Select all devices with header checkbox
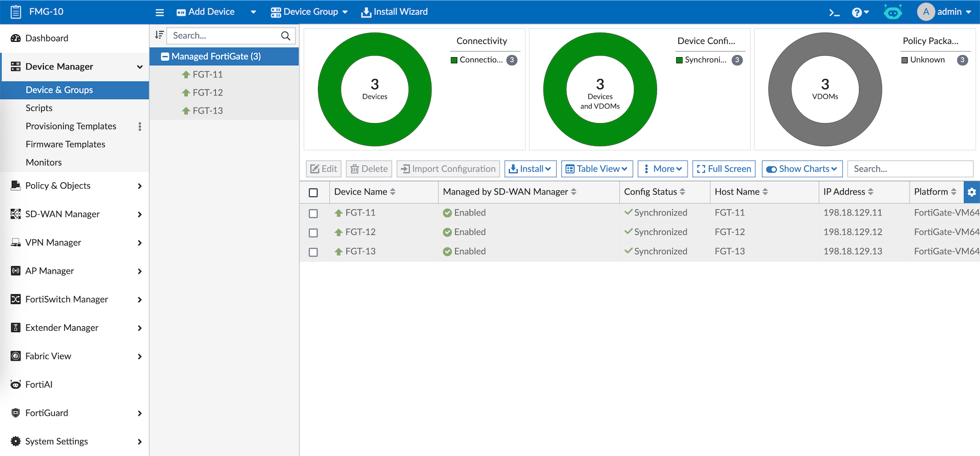Screen dimensions: 980x456 (x=313, y=193)
